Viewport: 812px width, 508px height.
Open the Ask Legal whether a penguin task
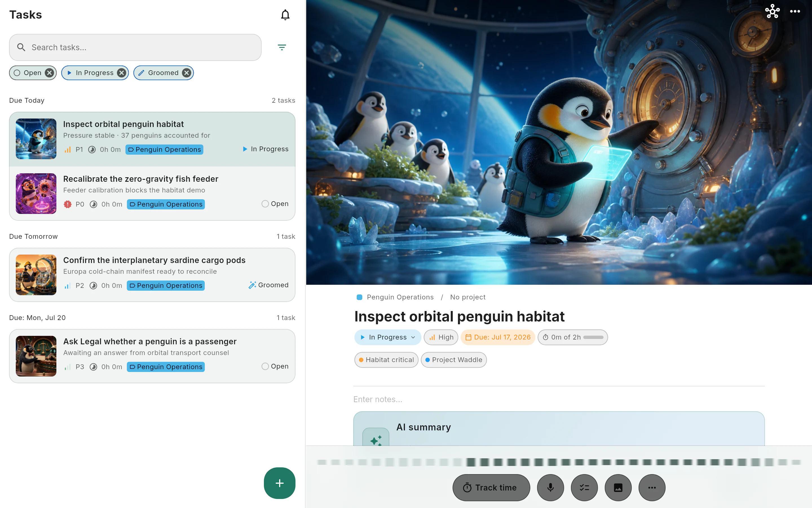pyautogui.click(x=152, y=356)
